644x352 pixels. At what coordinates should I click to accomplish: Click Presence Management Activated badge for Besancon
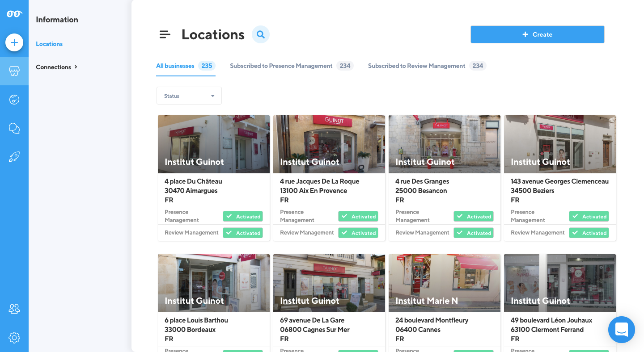click(474, 217)
